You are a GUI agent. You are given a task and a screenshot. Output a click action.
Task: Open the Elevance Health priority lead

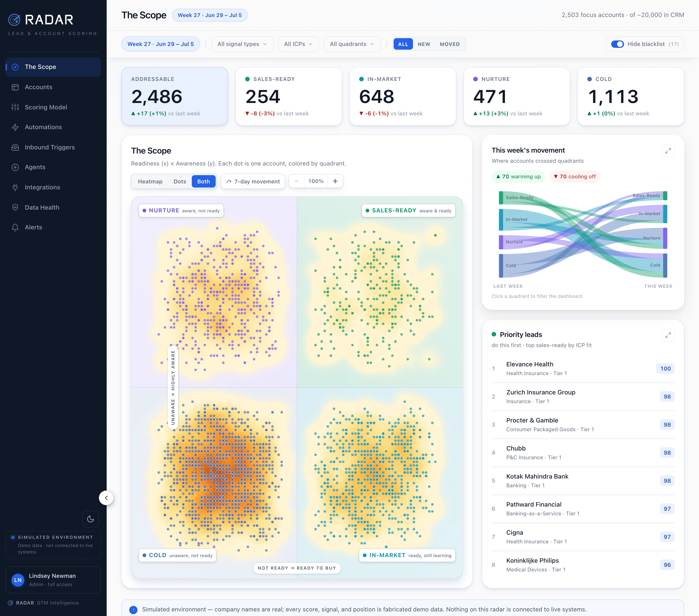point(583,369)
